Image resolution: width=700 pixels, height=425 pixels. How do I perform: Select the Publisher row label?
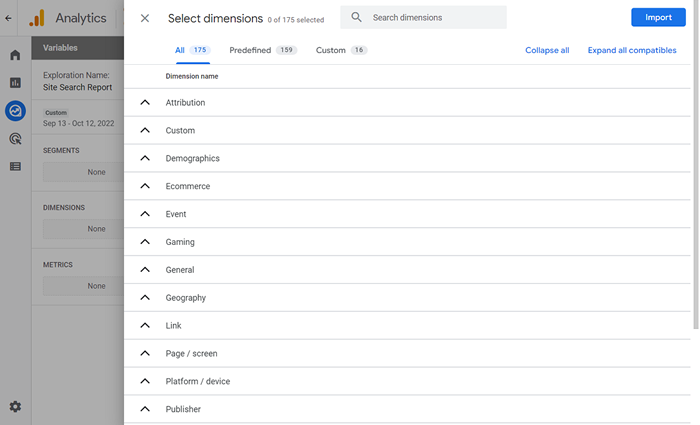(x=183, y=409)
